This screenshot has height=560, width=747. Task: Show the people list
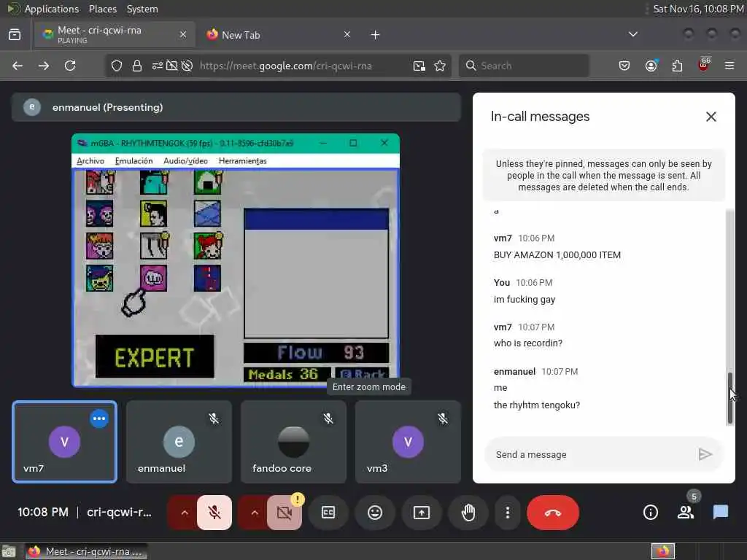(686, 513)
